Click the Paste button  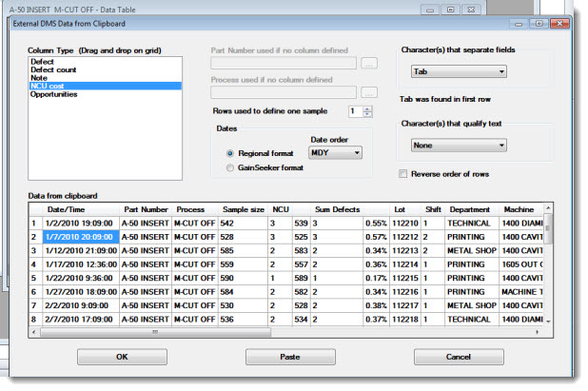[x=290, y=357]
